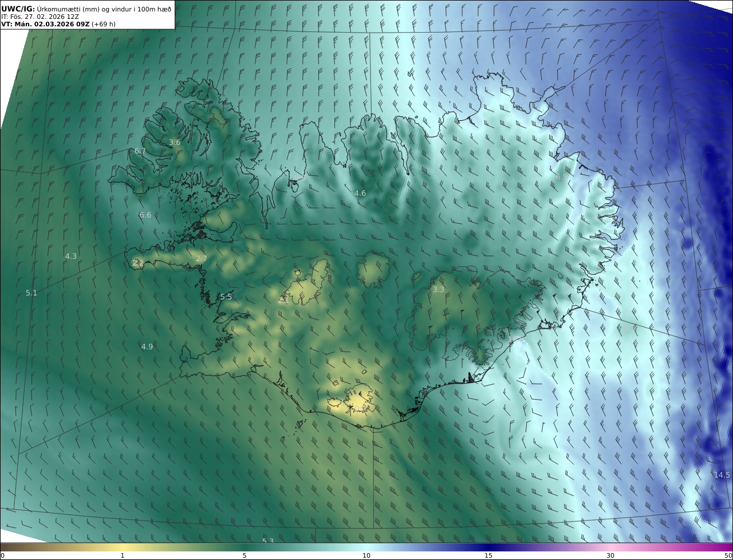Click the map value 5.5
The width and height of the screenshot is (733, 560).
(x=226, y=297)
